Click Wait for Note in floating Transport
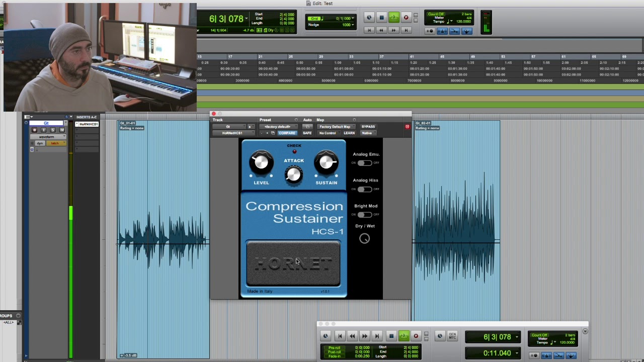644x362 pixels. point(534,355)
